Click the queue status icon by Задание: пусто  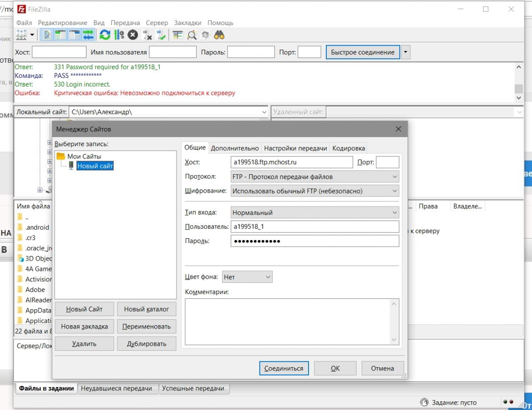[424, 403]
